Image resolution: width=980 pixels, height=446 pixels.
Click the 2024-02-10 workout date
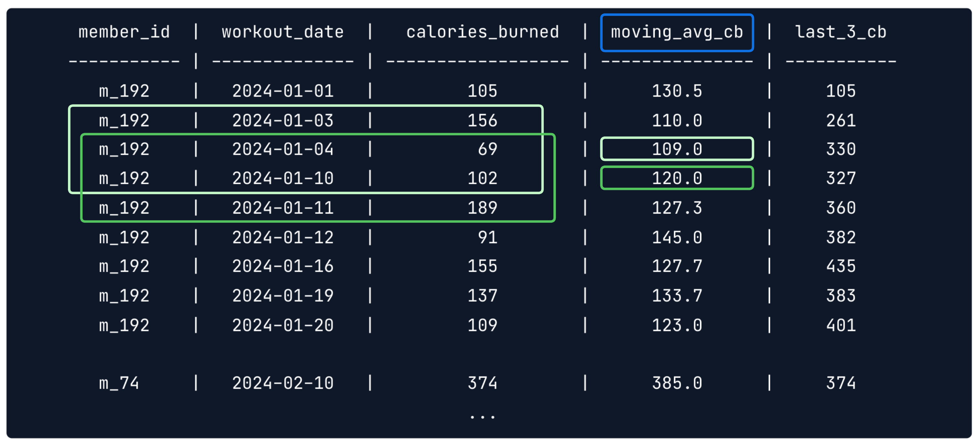(283, 383)
